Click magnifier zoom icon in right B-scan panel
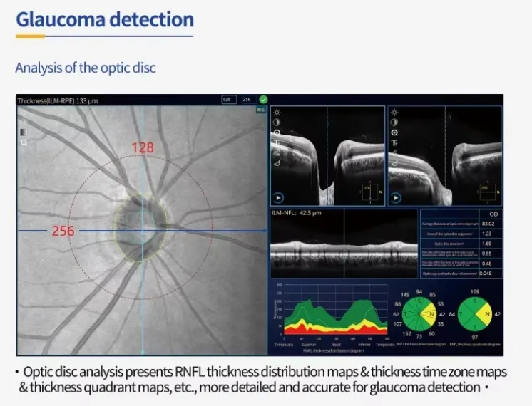The width and height of the screenshot is (532, 406). [x=394, y=132]
